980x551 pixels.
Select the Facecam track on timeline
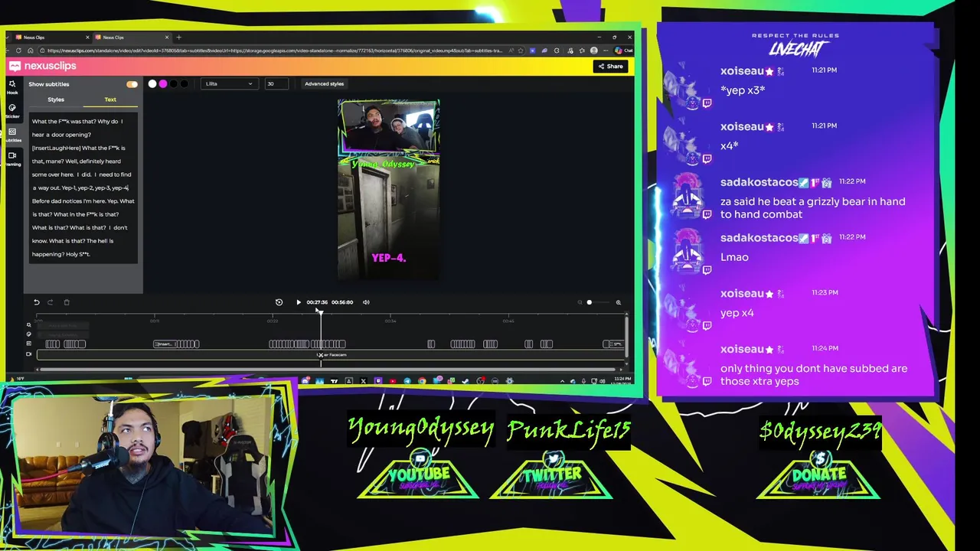tap(332, 355)
